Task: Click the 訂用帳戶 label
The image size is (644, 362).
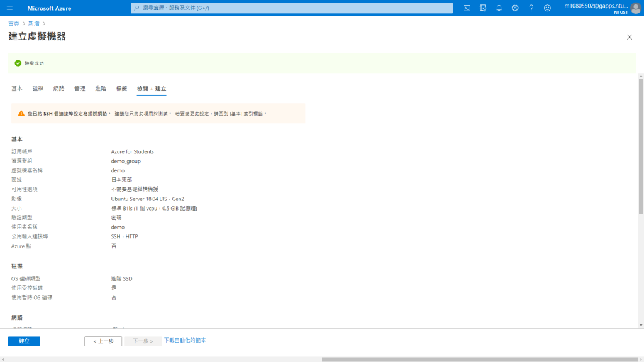Action: [x=22, y=151]
